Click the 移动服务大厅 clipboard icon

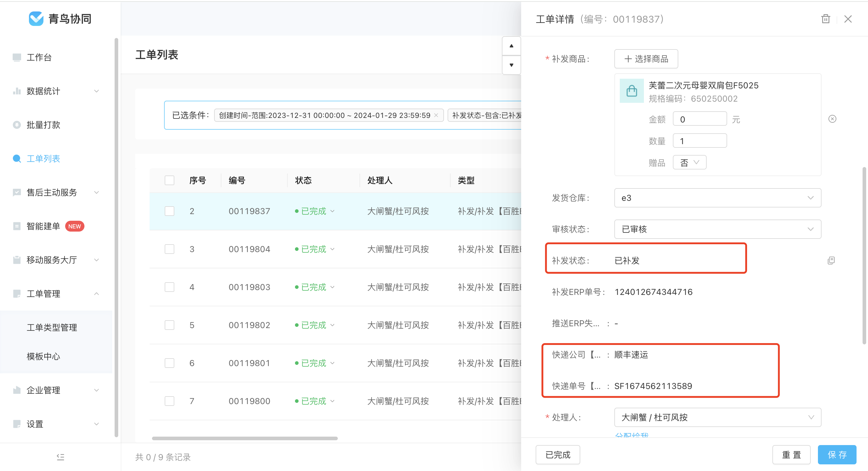click(17, 259)
